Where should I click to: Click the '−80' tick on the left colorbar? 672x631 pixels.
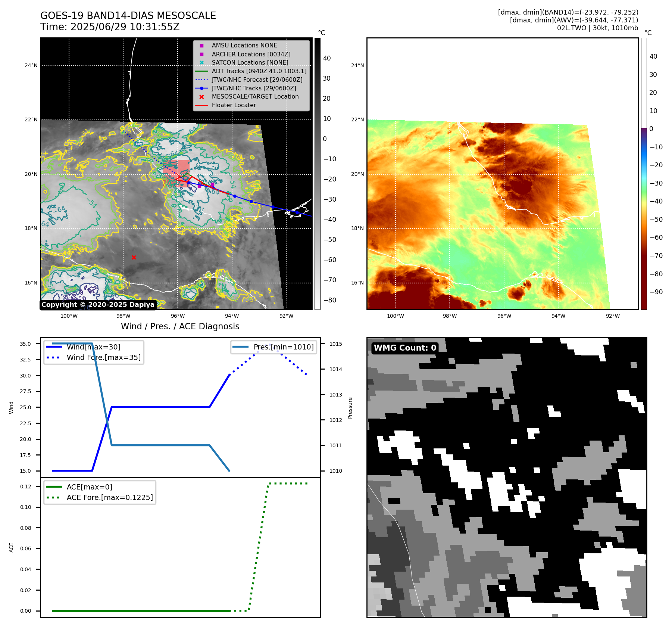(330, 300)
